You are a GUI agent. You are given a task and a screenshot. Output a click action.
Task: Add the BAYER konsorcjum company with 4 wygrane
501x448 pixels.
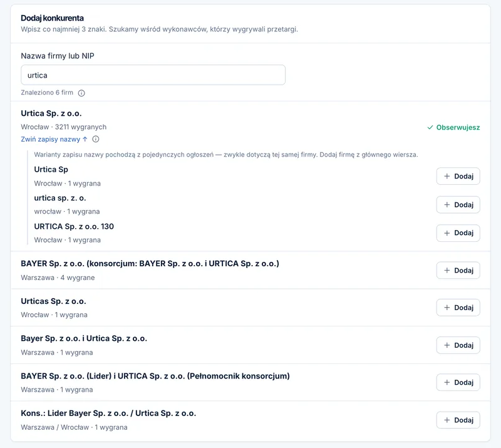coord(458,270)
